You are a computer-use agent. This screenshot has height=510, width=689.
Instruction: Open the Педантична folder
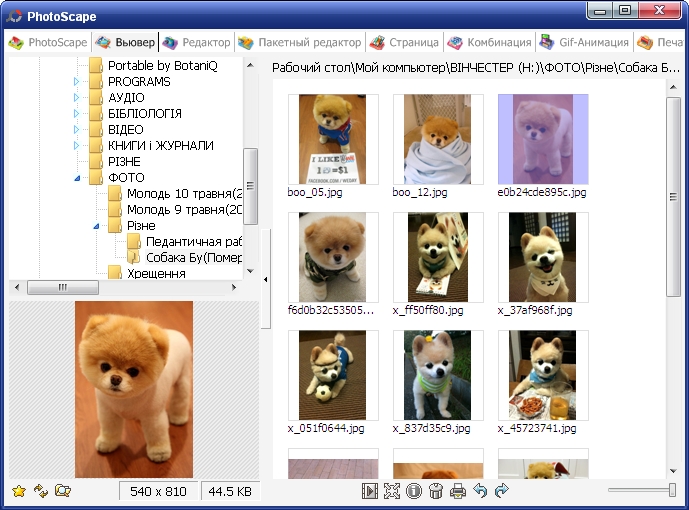click(x=193, y=242)
